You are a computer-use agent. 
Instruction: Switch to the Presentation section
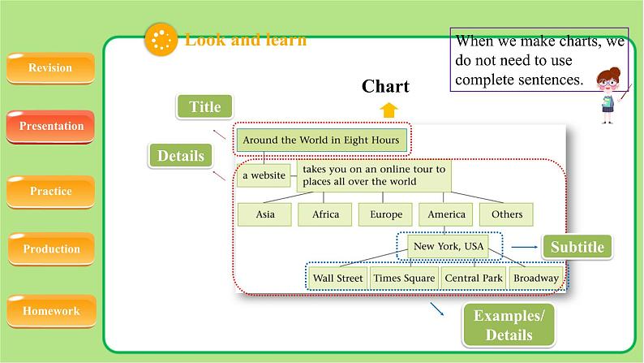point(51,127)
